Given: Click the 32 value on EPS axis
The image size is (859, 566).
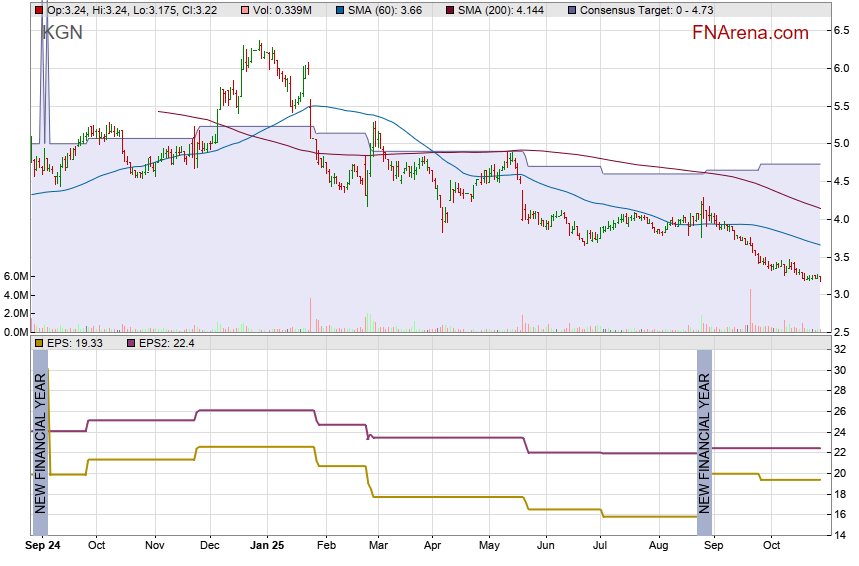Looking at the screenshot, I should click(841, 349).
